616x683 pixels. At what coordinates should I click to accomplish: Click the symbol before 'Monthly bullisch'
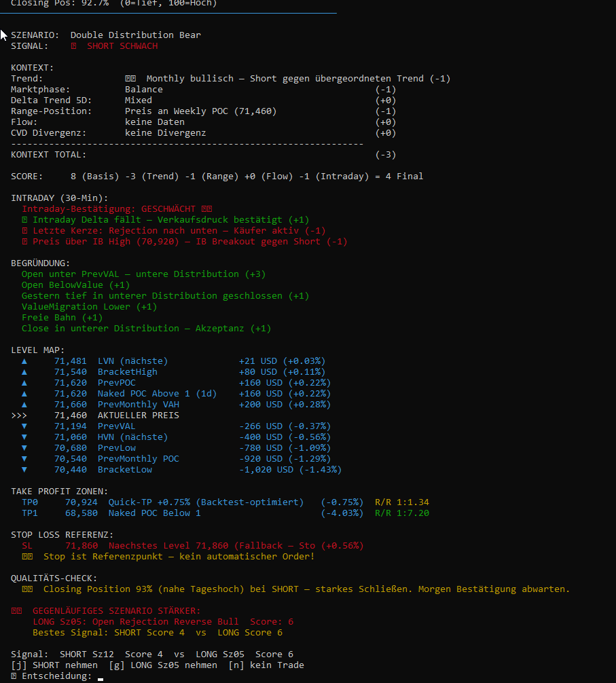click(x=130, y=79)
